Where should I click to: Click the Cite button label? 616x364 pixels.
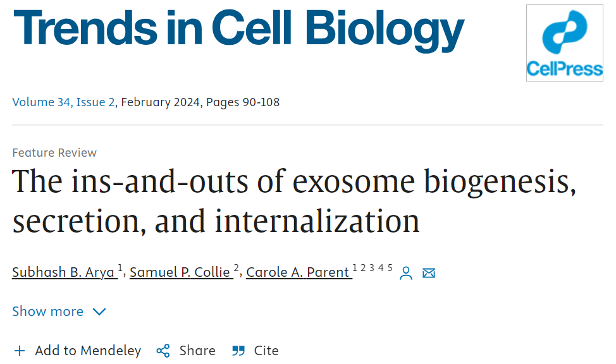(266, 351)
